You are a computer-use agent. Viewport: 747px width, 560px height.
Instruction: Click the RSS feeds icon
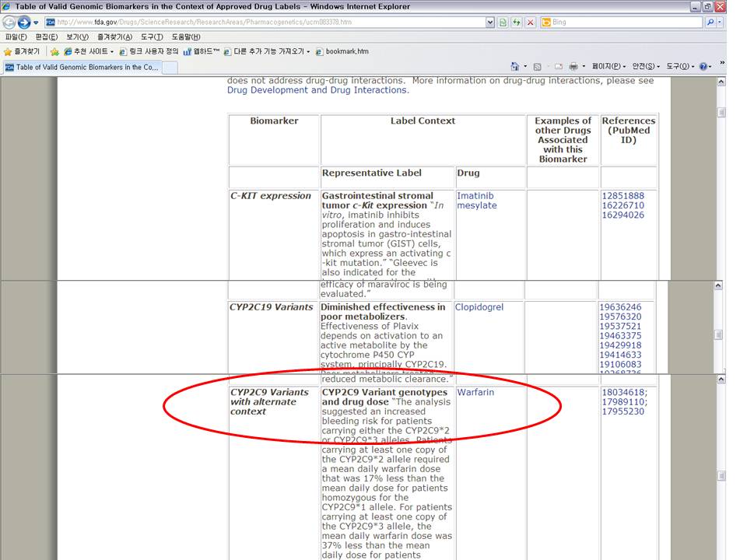538,67
